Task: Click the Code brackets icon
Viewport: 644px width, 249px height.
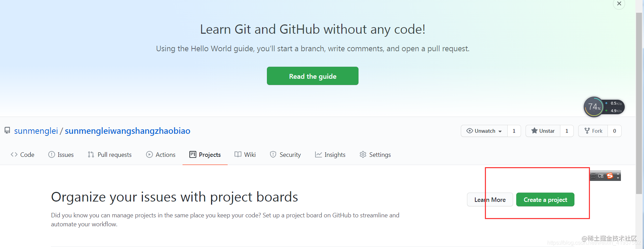Action: 14,154
